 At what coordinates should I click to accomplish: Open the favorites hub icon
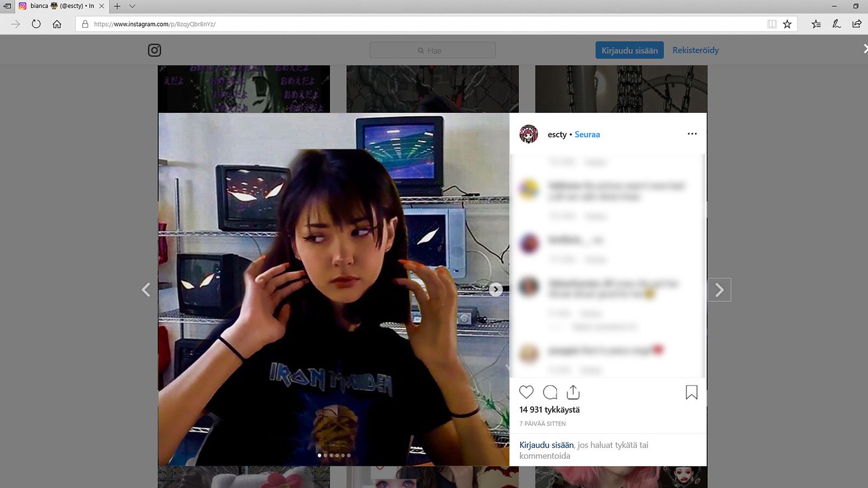tap(816, 24)
